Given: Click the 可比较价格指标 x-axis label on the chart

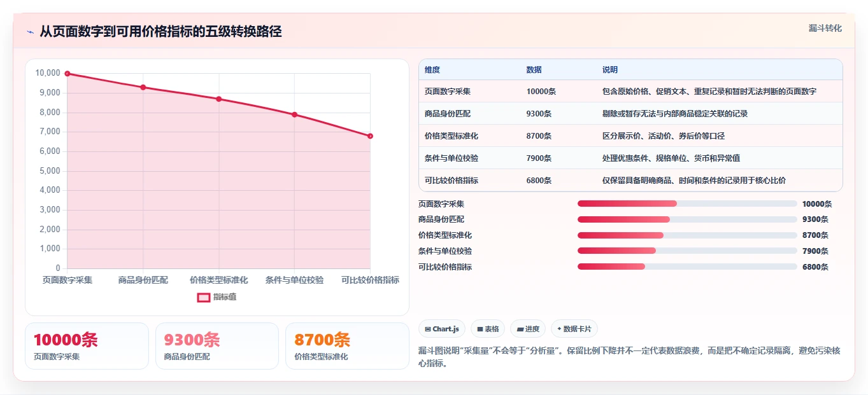Looking at the screenshot, I should coord(370,280).
